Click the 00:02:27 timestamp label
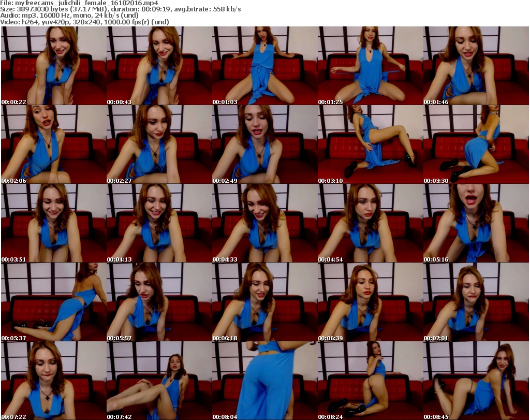Image resolution: width=530 pixels, height=420 pixels. (x=120, y=181)
